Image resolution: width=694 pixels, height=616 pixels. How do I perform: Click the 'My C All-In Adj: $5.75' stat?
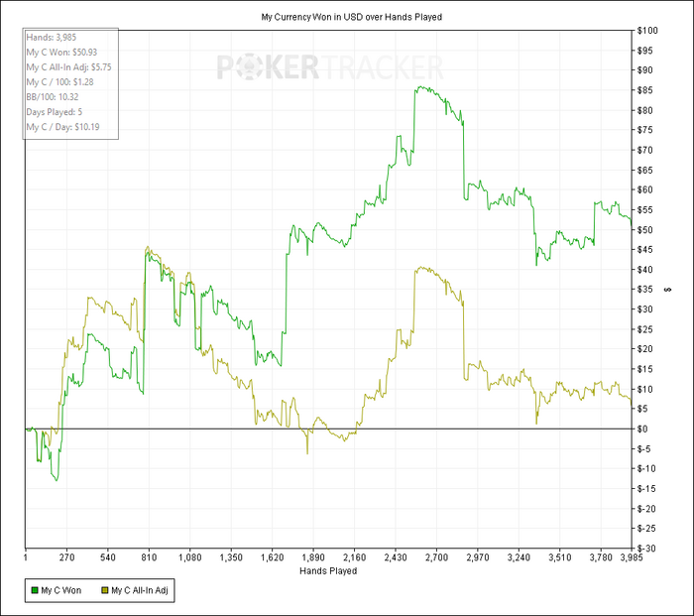pos(68,67)
